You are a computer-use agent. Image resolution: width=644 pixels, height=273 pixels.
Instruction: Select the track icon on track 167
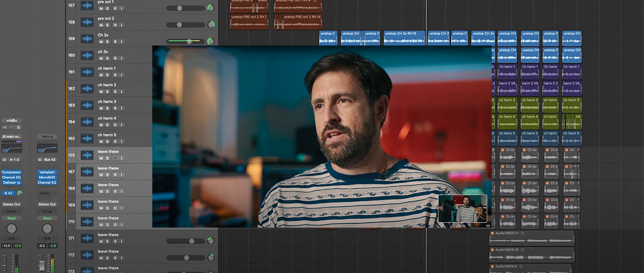coord(87,172)
